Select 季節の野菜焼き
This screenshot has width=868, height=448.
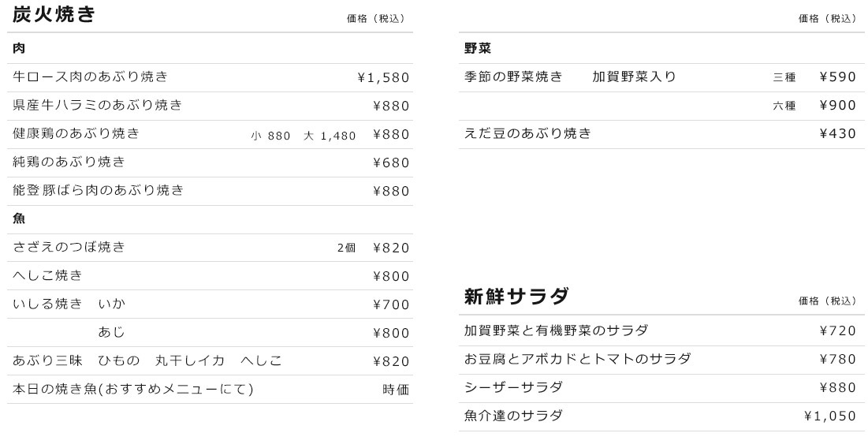click(x=514, y=77)
